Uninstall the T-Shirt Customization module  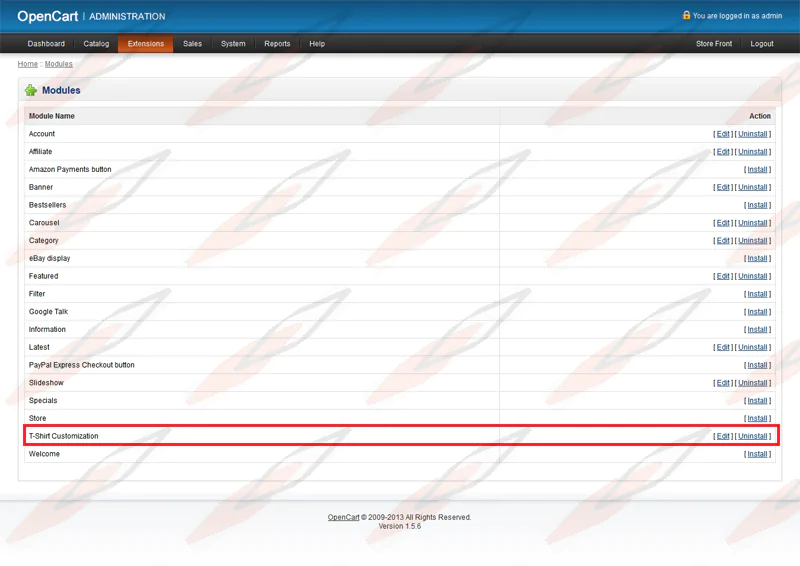pos(753,436)
